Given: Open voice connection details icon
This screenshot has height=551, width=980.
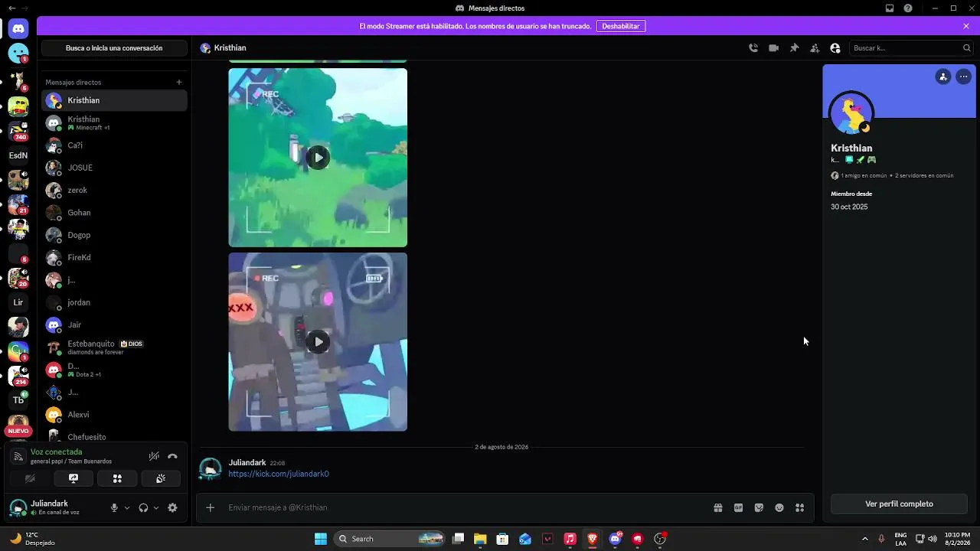Looking at the screenshot, I should (x=18, y=457).
